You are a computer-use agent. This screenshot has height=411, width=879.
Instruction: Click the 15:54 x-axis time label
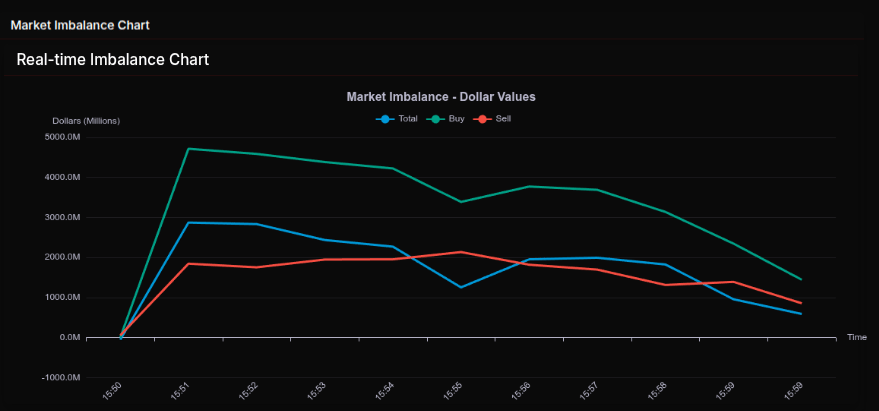pyautogui.click(x=384, y=391)
